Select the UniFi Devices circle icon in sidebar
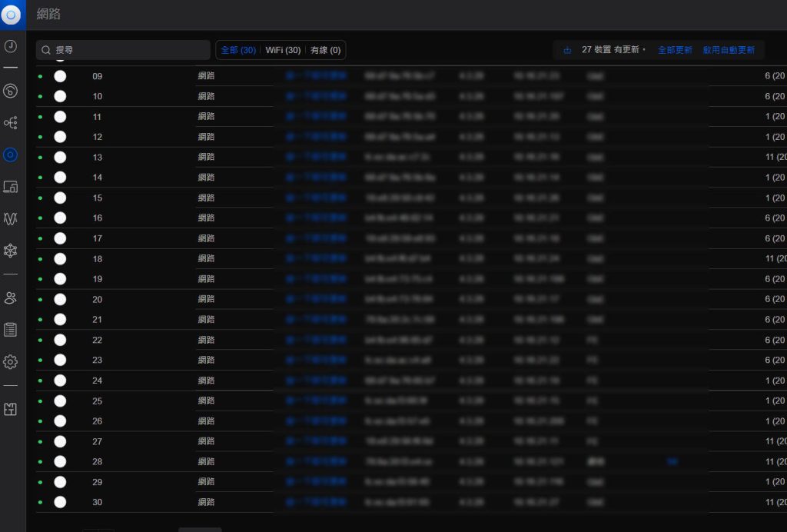787x532 pixels. [11, 155]
